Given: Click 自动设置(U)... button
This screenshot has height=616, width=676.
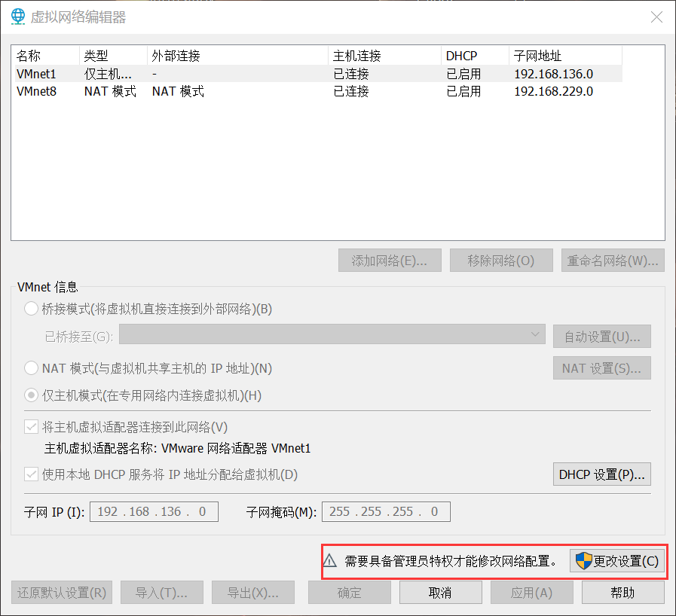Looking at the screenshot, I should (602, 336).
